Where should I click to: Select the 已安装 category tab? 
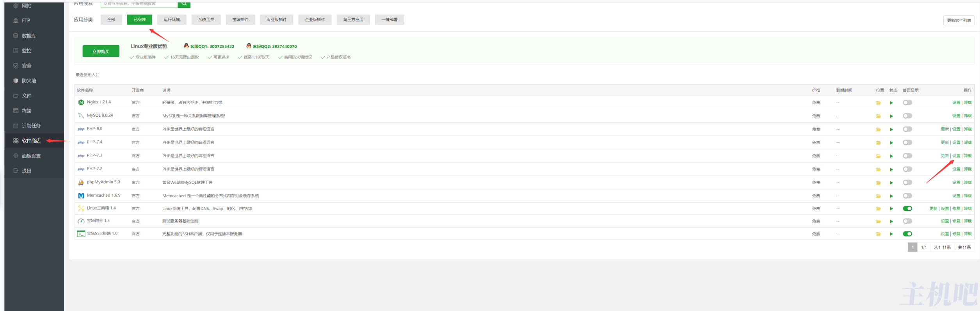pyautogui.click(x=139, y=20)
